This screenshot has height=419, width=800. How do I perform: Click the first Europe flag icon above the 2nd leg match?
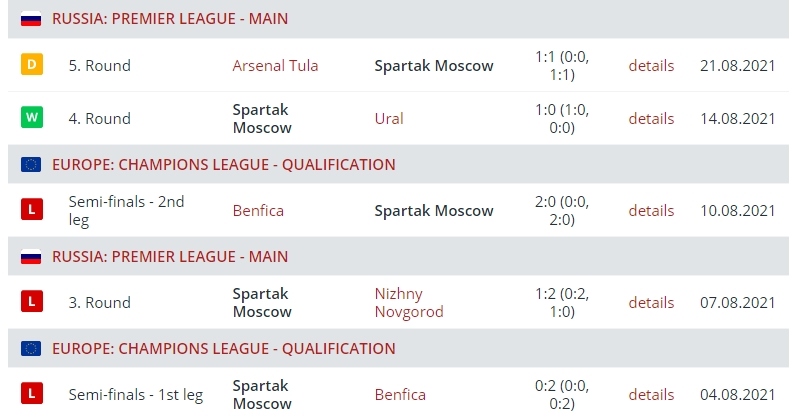point(30,164)
